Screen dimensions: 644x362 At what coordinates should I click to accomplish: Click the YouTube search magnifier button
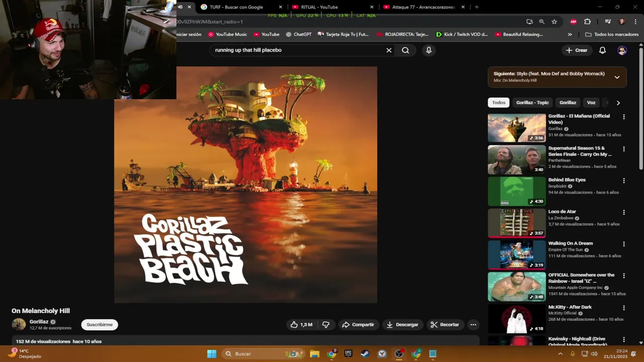(406, 50)
